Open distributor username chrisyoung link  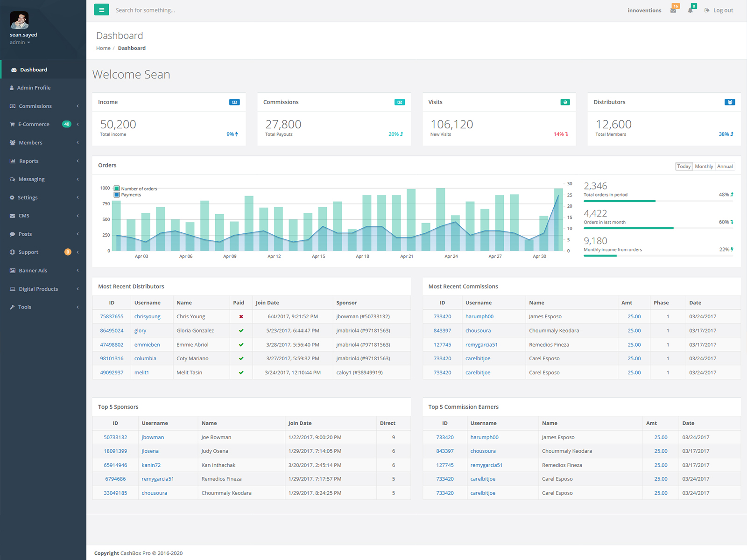(x=148, y=316)
